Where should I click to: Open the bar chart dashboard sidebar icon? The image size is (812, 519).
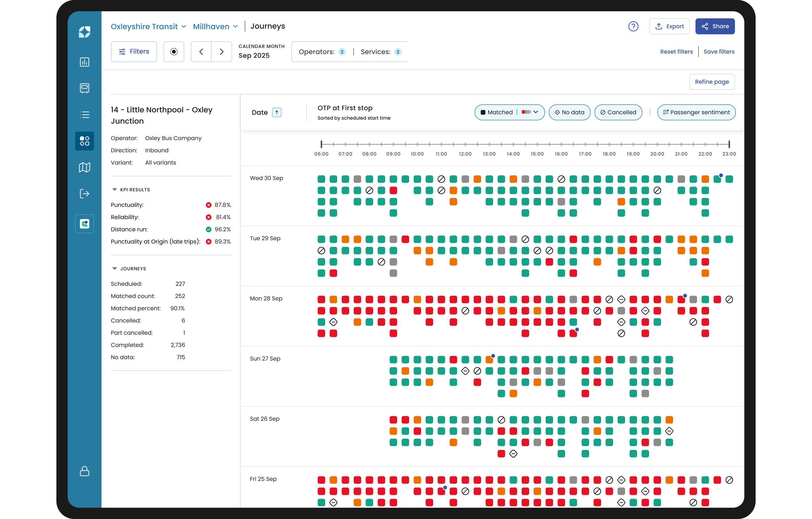pyautogui.click(x=84, y=62)
